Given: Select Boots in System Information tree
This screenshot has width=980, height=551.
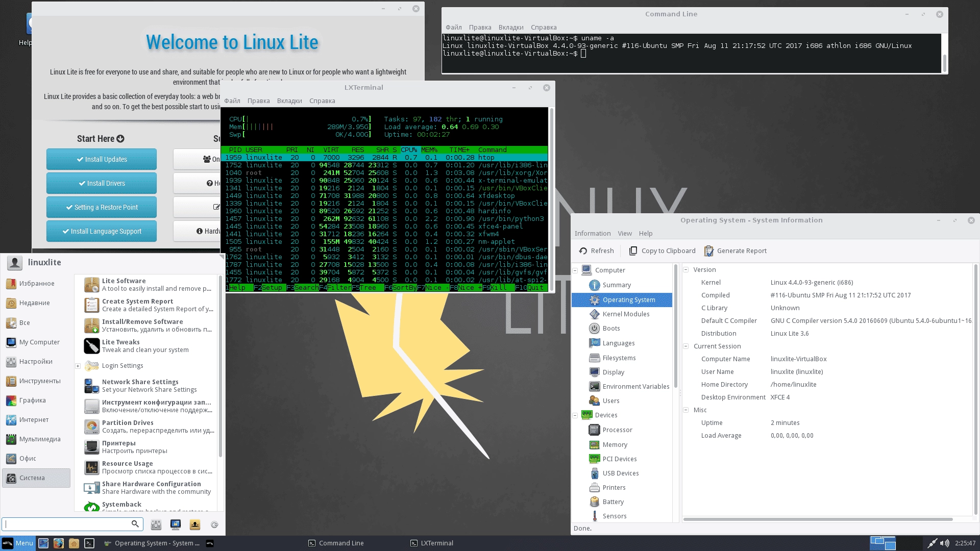Looking at the screenshot, I should point(611,329).
